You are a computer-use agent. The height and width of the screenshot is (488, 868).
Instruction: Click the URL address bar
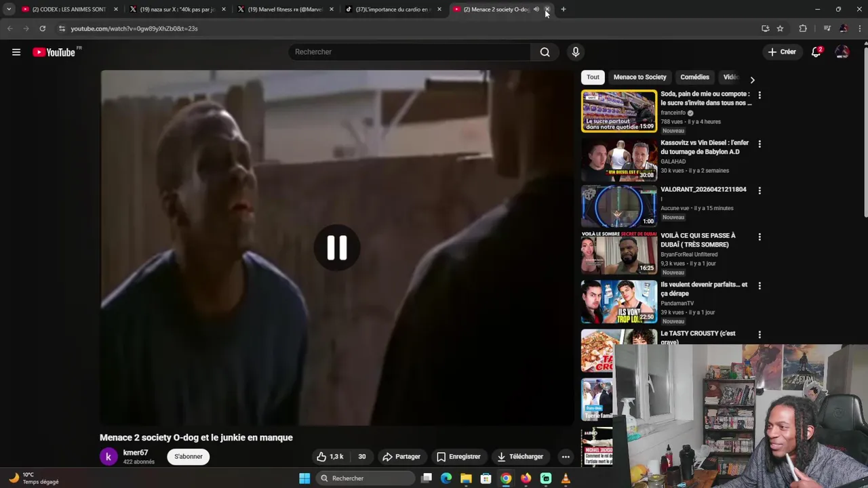(x=407, y=28)
